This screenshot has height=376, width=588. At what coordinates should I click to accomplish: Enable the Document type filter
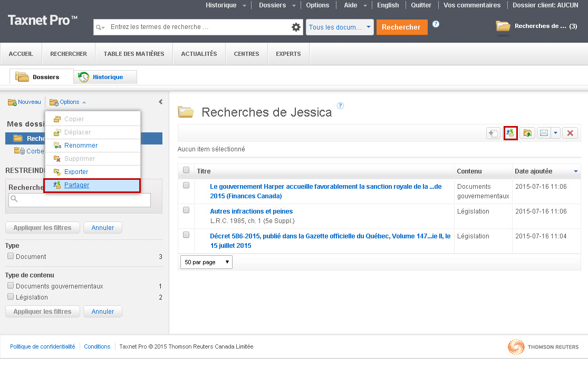click(x=11, y=256)
